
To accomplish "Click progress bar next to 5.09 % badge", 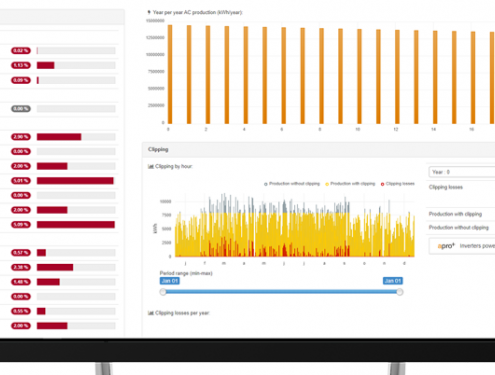I will click(76, 225).
